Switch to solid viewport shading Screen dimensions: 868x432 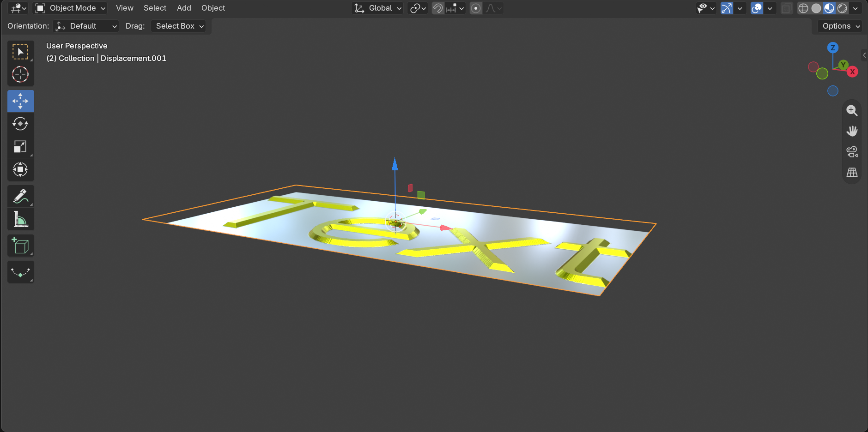(816, 8)
